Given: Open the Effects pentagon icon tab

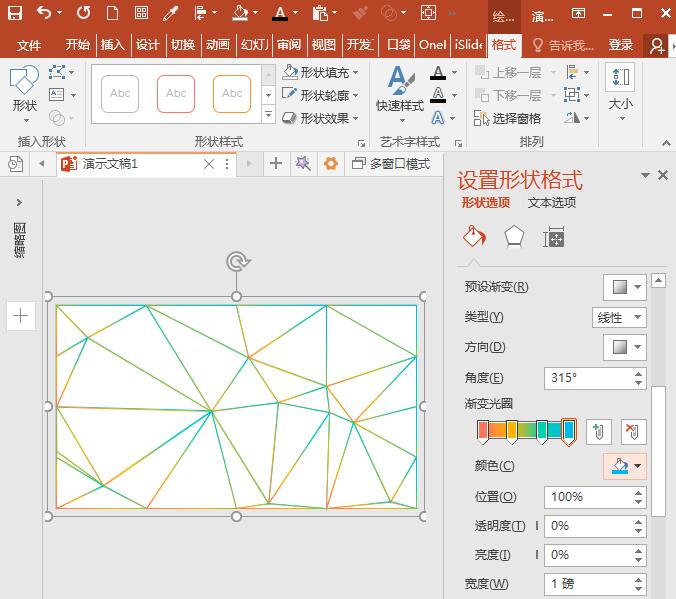Looking at the screenshot, I should point(513,236).
